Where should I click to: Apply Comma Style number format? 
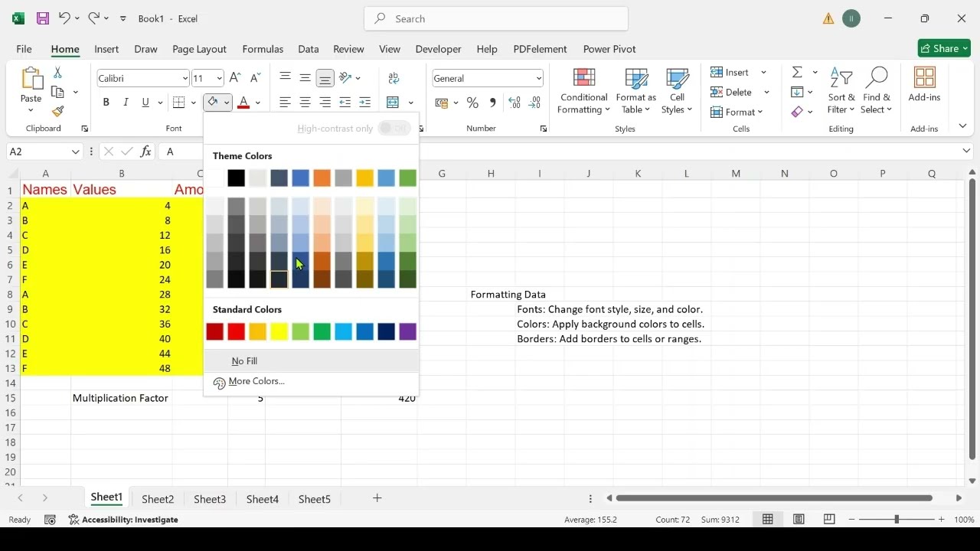tap(492, 103)
